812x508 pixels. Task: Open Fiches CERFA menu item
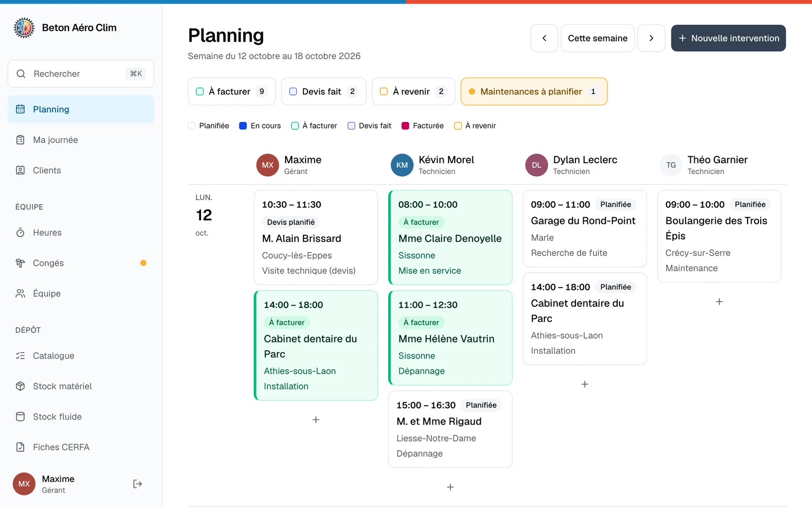81,447
